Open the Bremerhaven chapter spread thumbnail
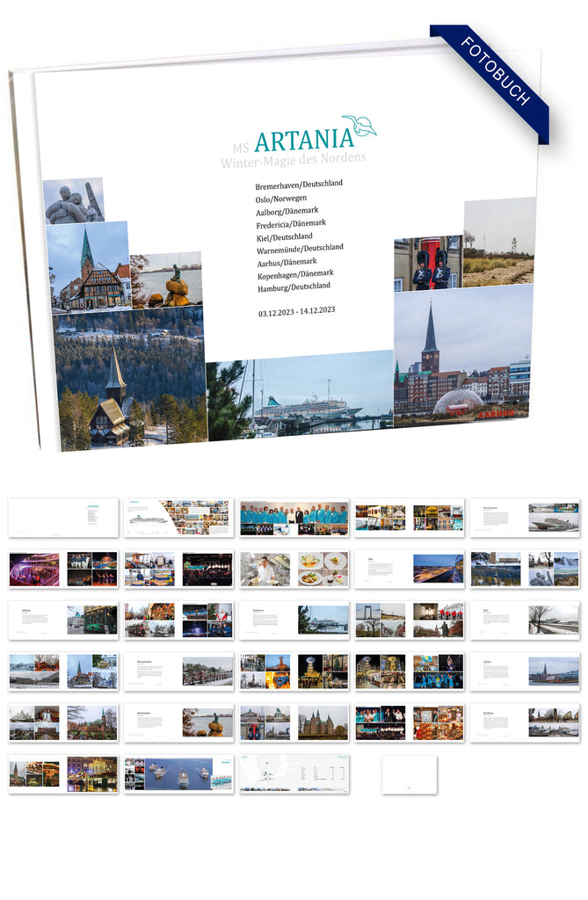Screen dimensions: 588x900 (525, 518)
